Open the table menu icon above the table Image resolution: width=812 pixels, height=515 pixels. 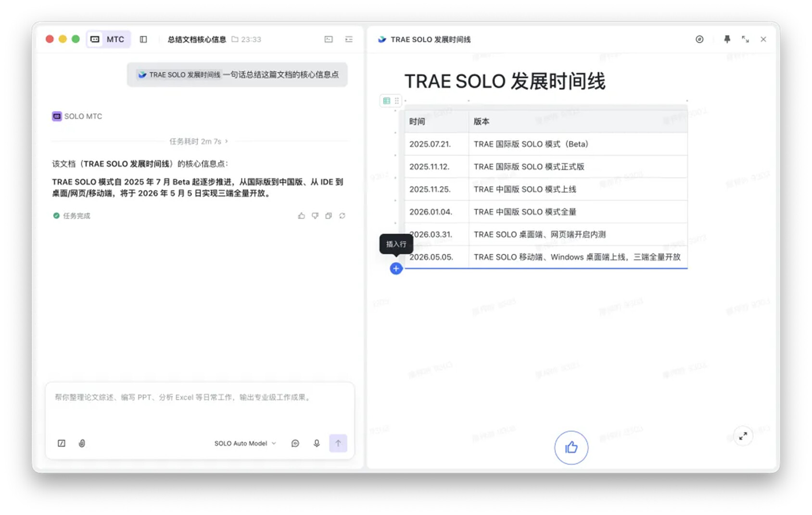tap(386, 100)
